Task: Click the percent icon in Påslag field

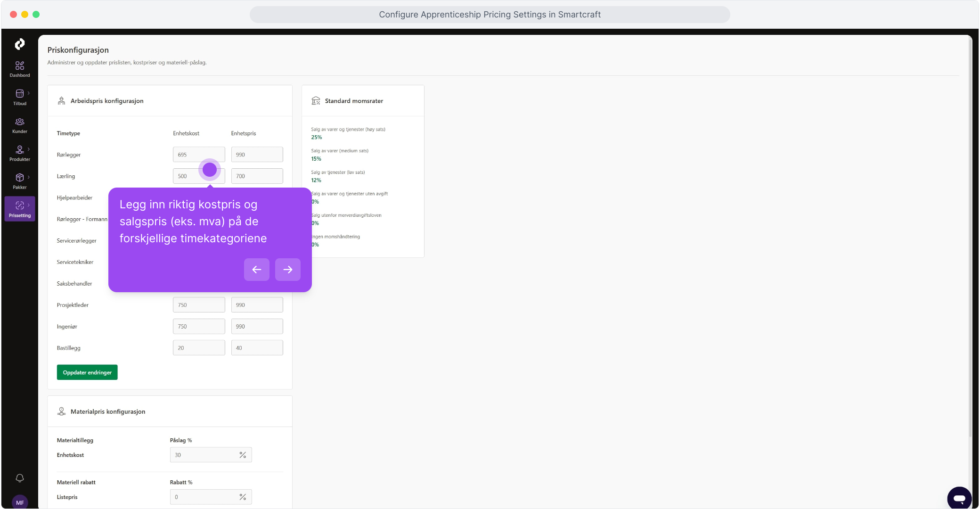Action: click(x=243, y=455)
